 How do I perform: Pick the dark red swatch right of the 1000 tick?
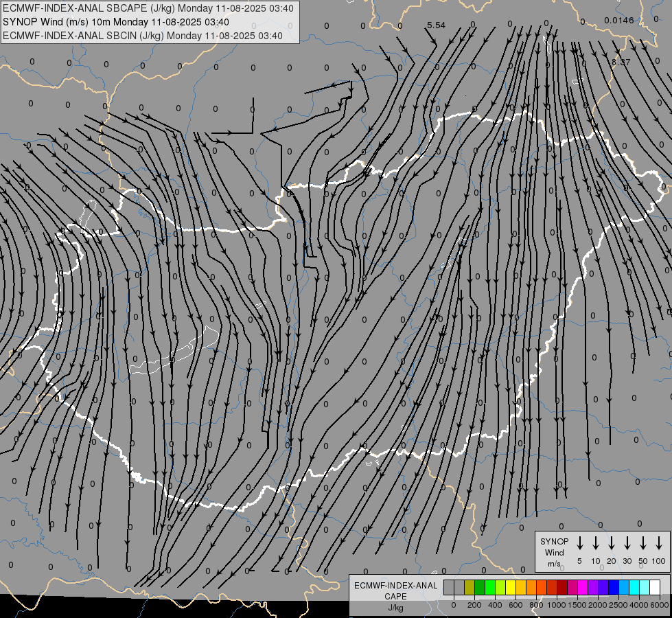pos(562,587)
